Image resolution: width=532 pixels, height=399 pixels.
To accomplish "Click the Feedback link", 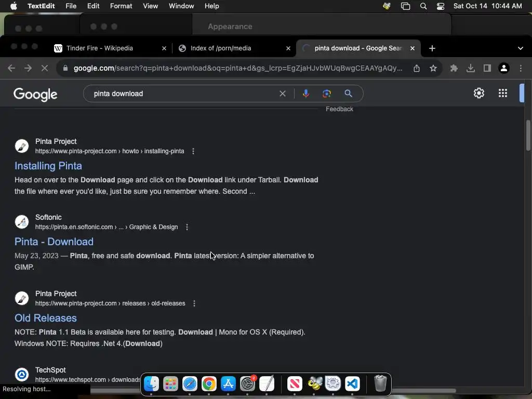I will click(x=339, y=109).
